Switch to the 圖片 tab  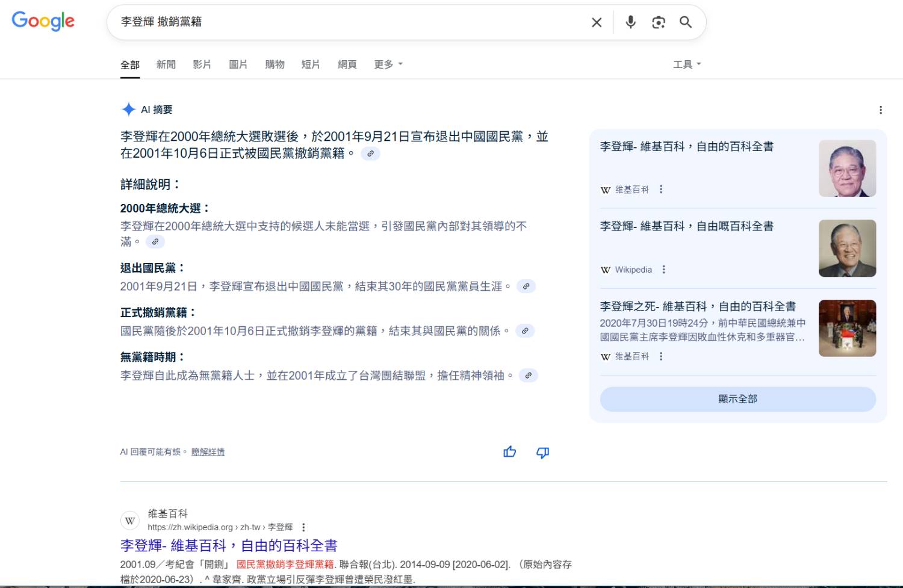click(x=238, y=64)
